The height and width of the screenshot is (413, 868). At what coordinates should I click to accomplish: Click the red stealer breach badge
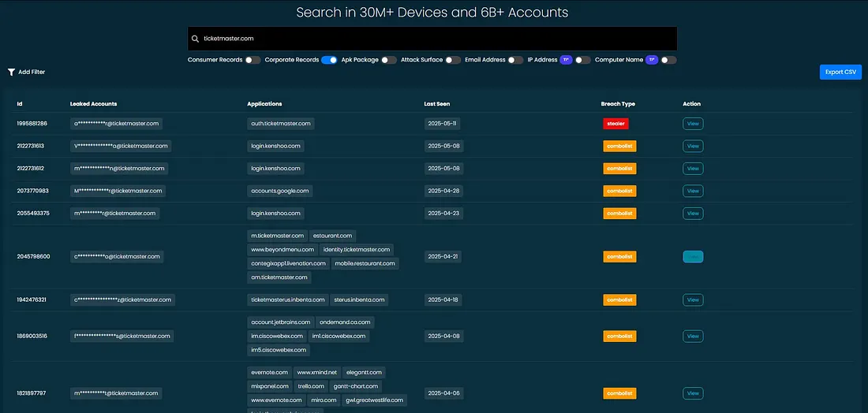[615, 124]
